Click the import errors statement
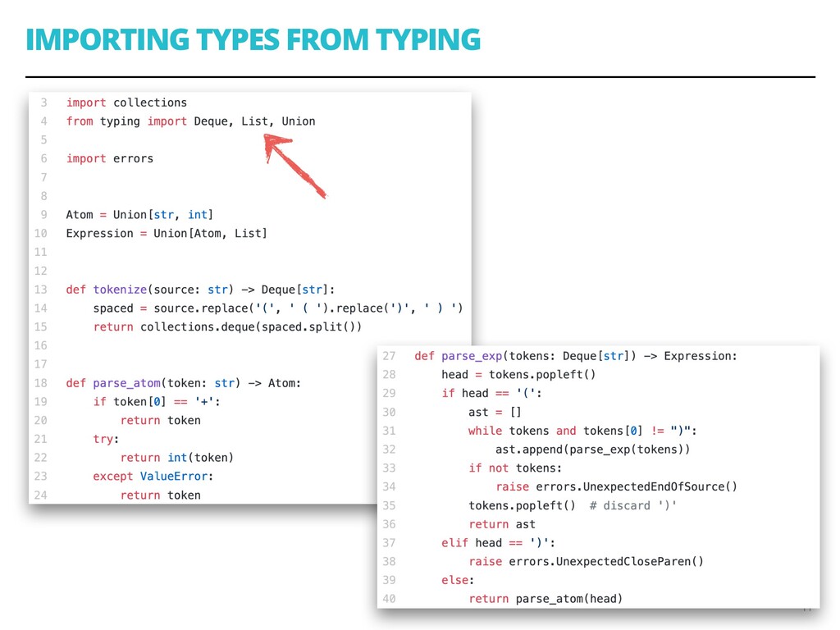The image size is (840, 630). tap(110, 157)
